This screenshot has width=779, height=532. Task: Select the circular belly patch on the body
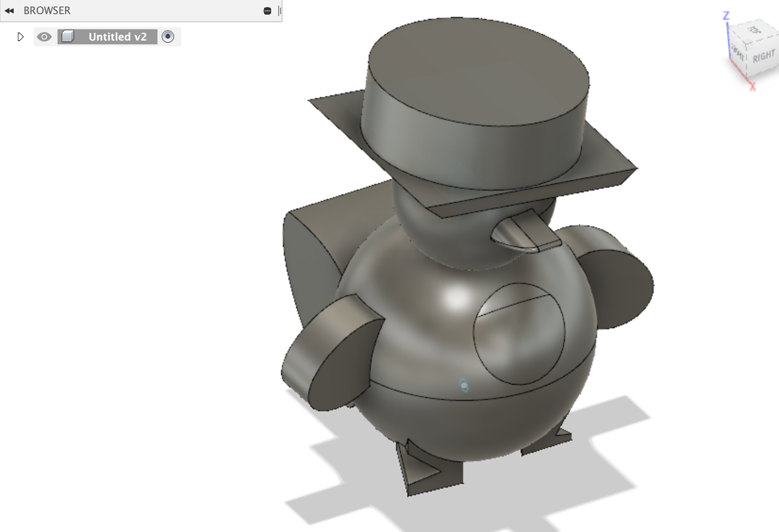tap(519, 334)
